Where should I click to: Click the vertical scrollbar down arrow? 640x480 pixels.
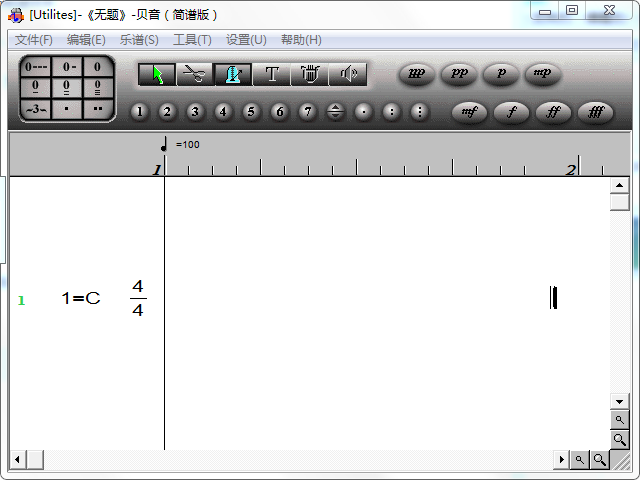pos(619,401)
